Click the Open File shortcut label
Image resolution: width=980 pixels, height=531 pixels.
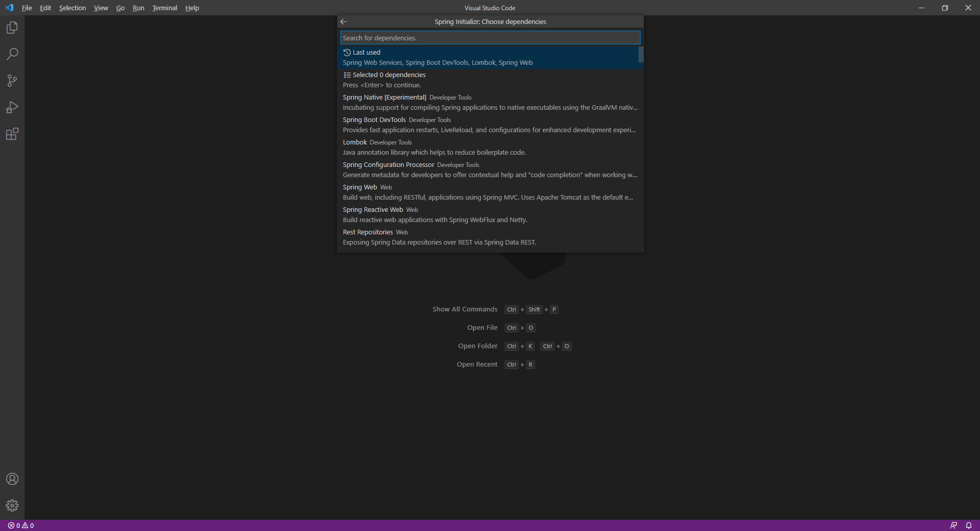point(482,328)
